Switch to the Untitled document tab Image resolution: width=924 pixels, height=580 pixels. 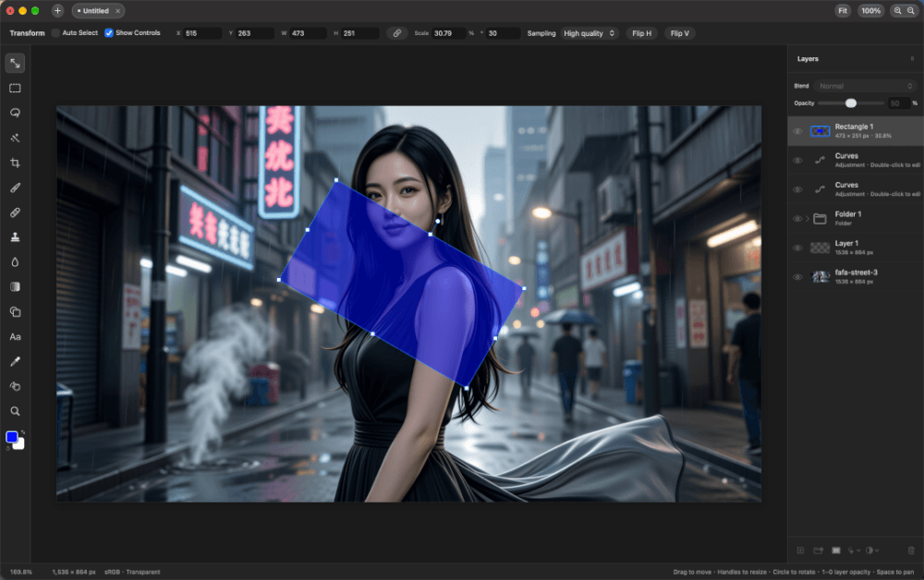click(x=98, y=10)
